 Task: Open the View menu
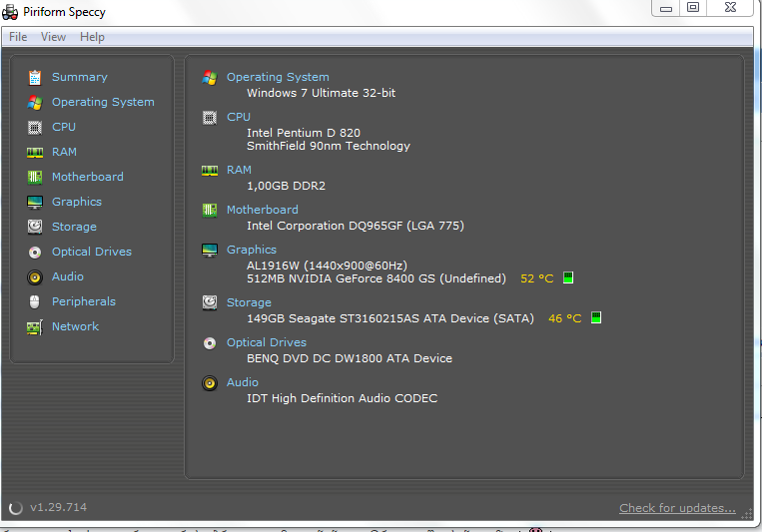[x=54, y=37]
